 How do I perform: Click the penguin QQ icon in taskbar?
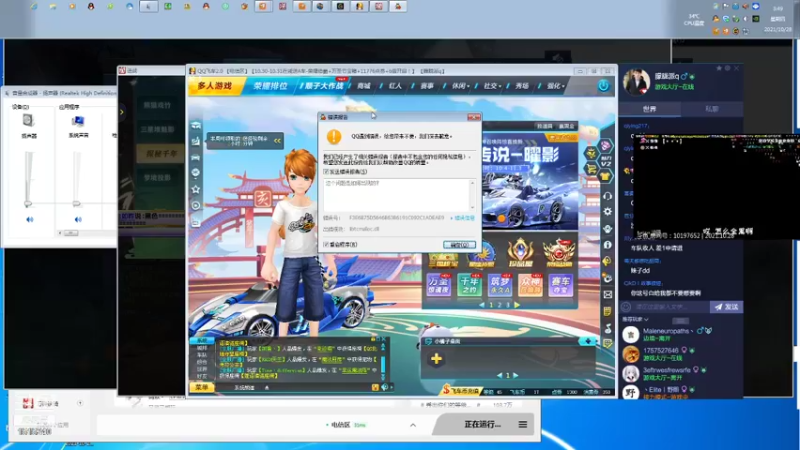pos(91,7)
